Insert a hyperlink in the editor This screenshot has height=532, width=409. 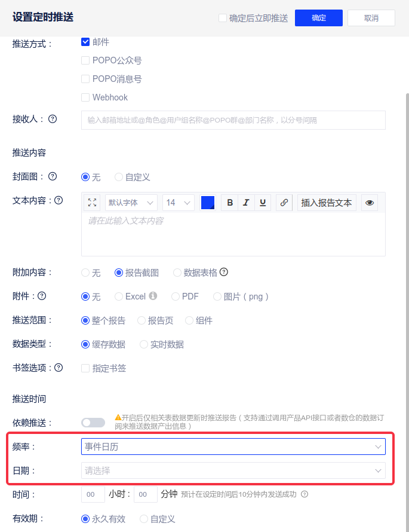pyautogui.click(x=285, y=203)
